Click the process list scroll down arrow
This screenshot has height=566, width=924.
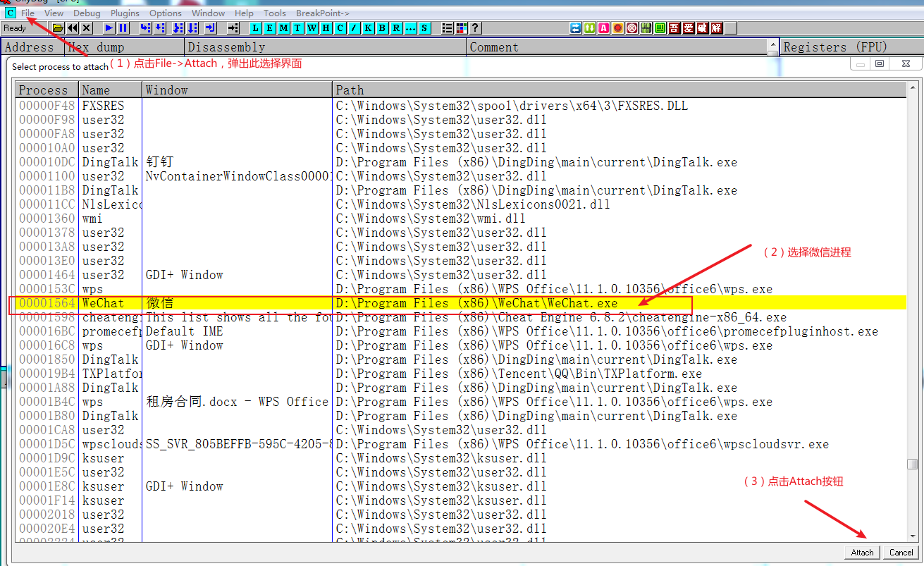pyautogui.click(x=912, y=536)
